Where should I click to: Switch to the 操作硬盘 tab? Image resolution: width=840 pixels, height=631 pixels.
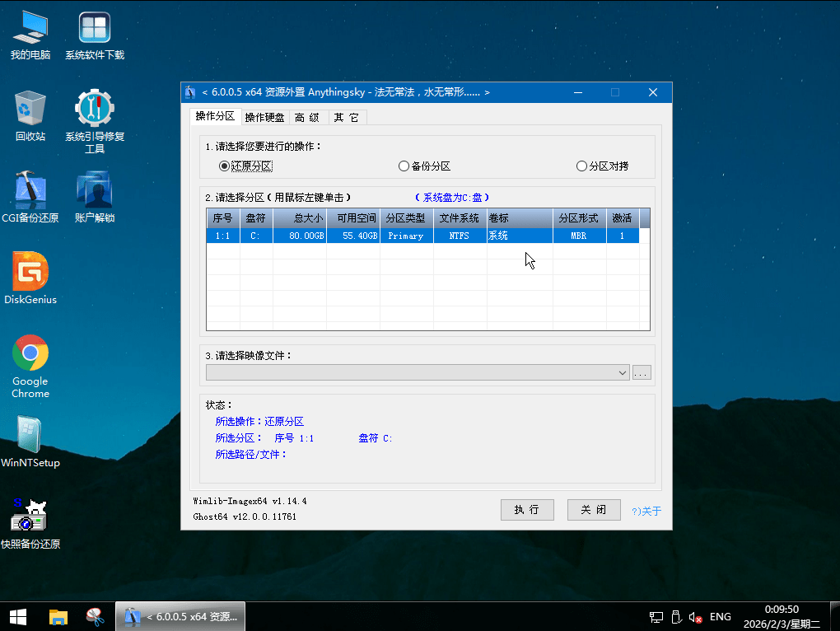264,118
